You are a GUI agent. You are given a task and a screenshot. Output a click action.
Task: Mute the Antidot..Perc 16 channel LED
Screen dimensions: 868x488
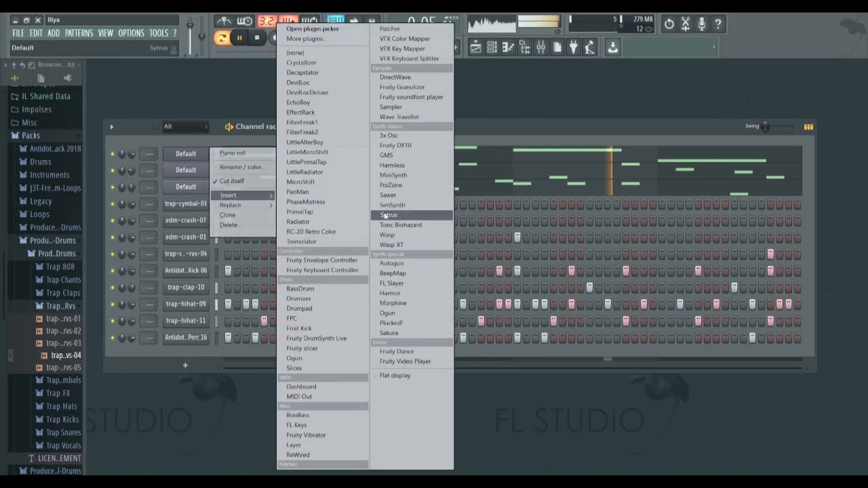pyautogui.click(x=113, y=338)
